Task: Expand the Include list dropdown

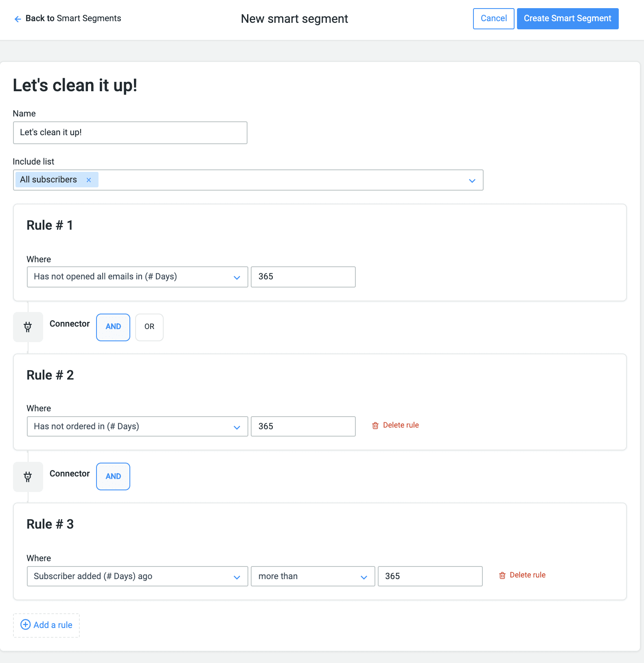Action: [x=472, y=180]
